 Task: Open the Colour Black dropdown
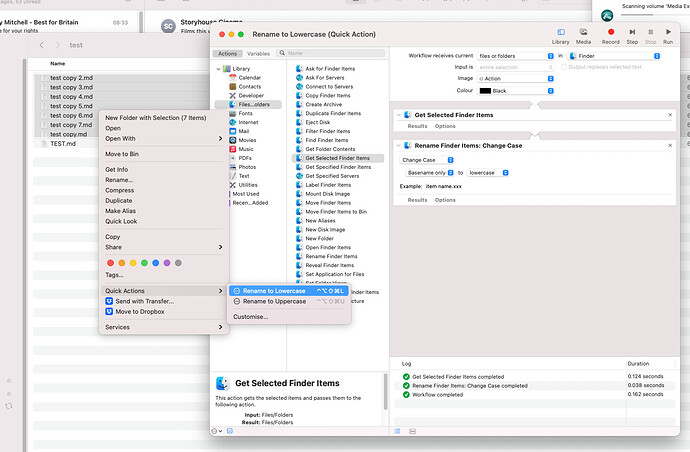(515, 91)
